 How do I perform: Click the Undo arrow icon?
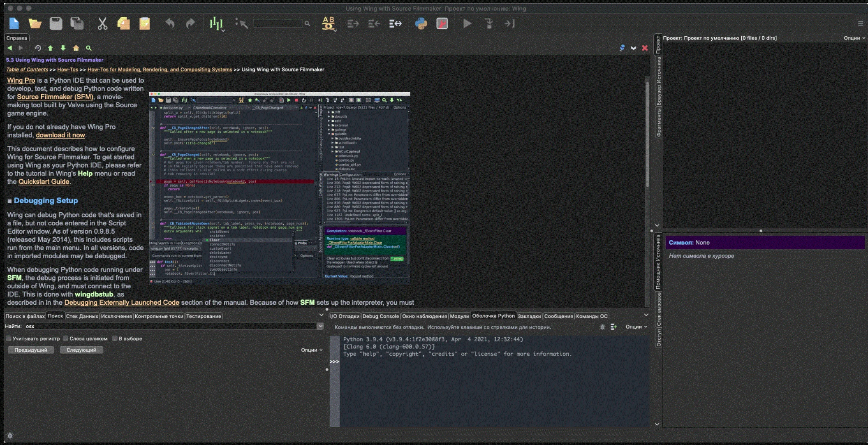tap(170, 23)
